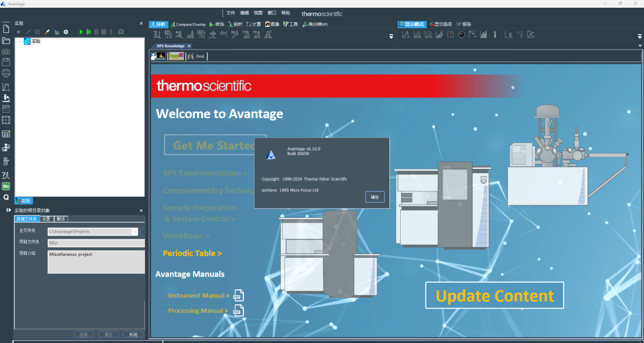Switch to the 报告 tab
Image resolution: width=644 pixels, height=343 pixels.
click(464, 24)
